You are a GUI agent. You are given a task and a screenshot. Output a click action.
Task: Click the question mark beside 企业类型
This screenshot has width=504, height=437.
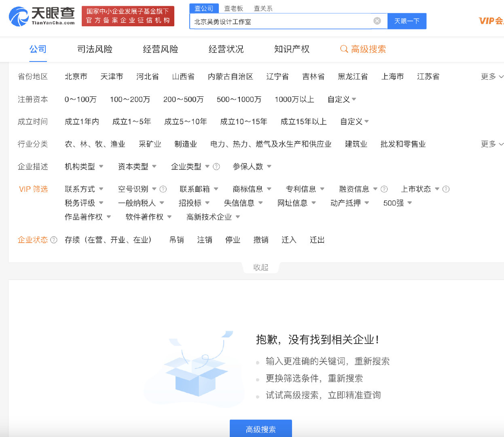[x=217, y=166]
